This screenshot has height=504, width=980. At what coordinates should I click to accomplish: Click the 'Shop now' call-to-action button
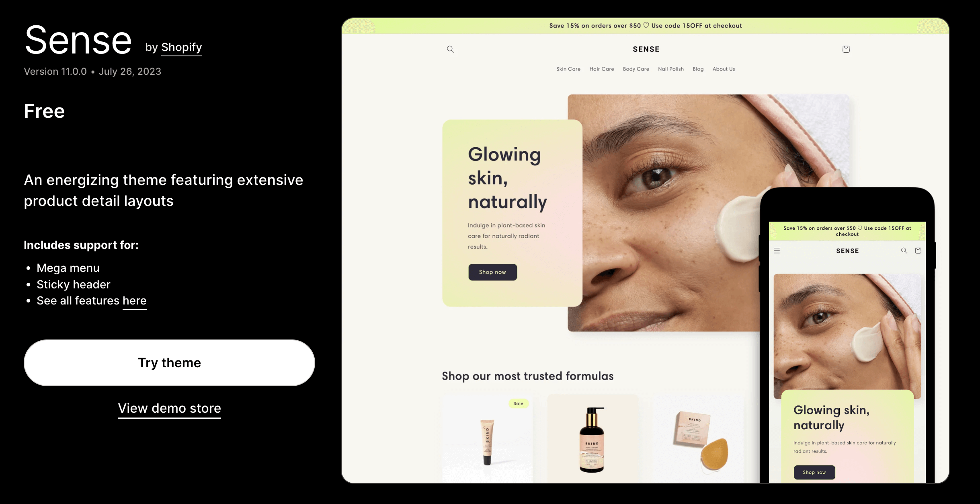click(492, 272)
